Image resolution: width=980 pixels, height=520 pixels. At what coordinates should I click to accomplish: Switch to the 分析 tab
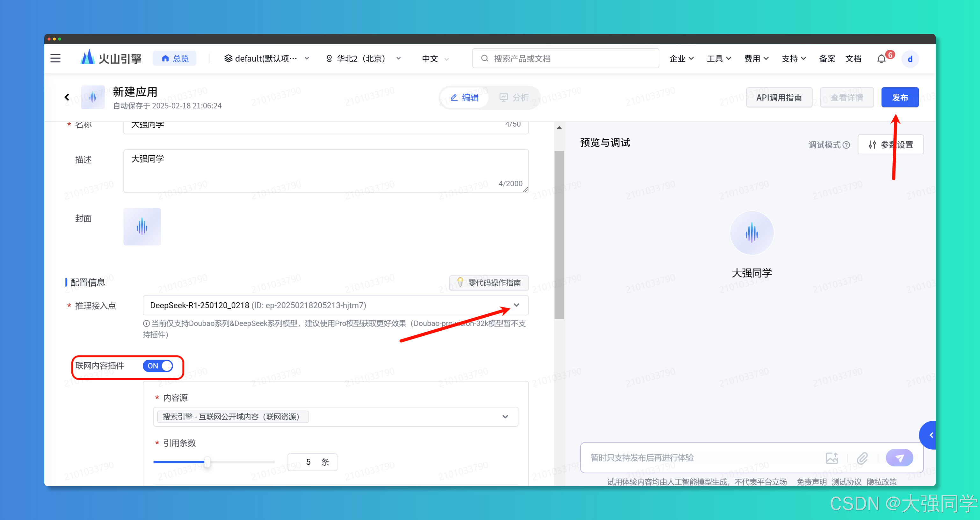tap(514, 98)
